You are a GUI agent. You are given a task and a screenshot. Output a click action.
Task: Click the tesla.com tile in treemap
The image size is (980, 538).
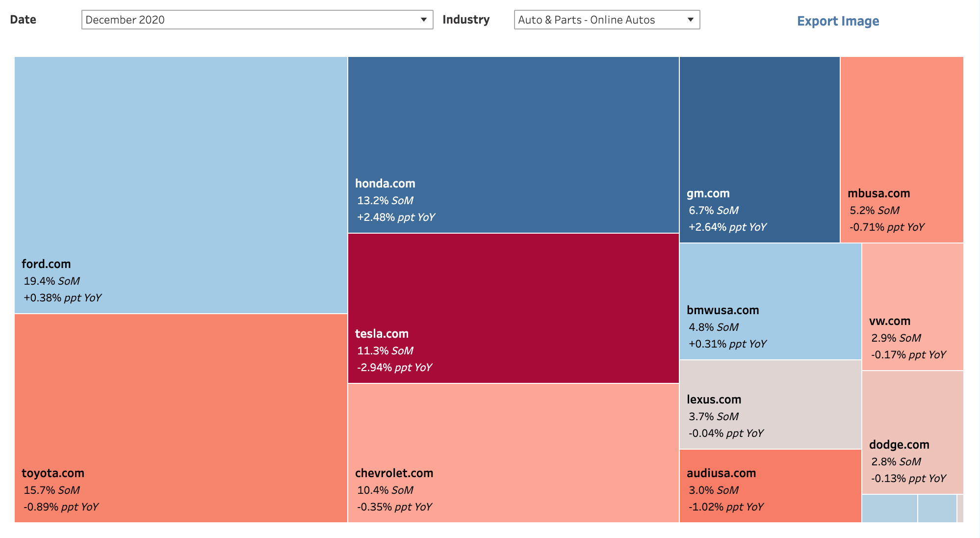514,308
